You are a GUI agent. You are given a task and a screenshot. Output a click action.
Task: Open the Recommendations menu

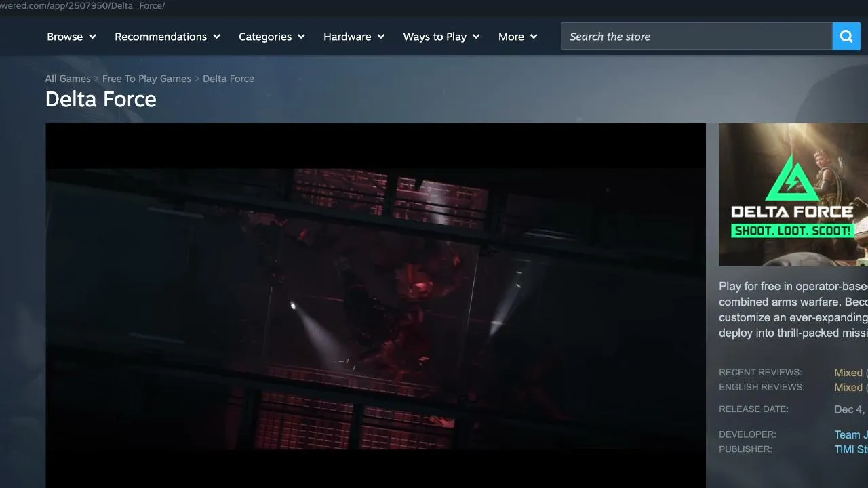(x=167, y=37)
